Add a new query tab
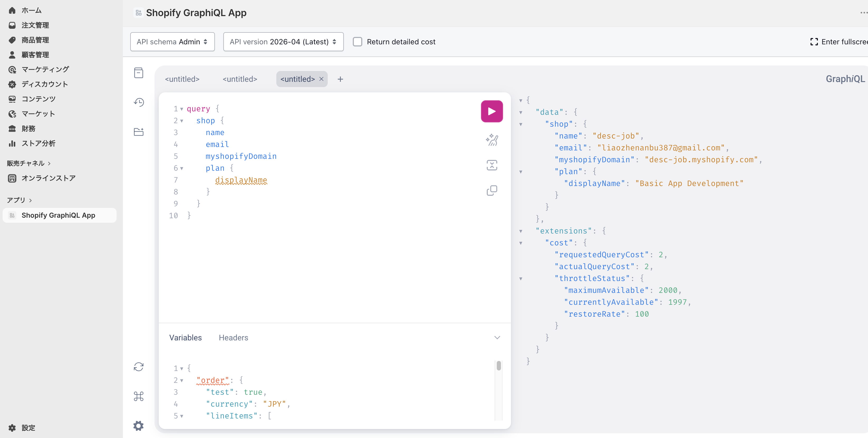The width and height of the screenshot is (868, 438). tap(340, 79)
